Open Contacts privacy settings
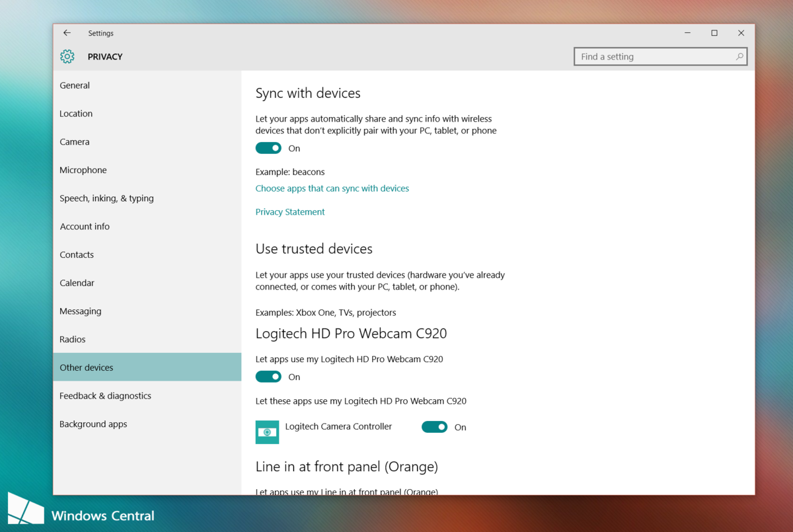 coord(147,254)
